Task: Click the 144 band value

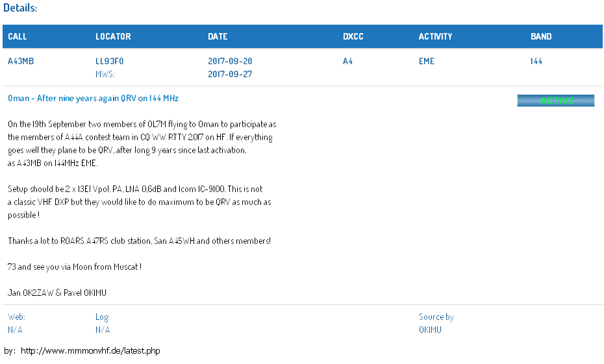Action: 536,61
